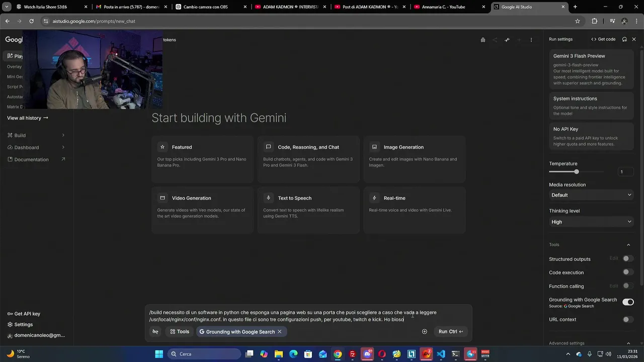Open the Video Generation card
Viewport: 644px width, 362px height.
pyautogui.click(x=202, y=210)
